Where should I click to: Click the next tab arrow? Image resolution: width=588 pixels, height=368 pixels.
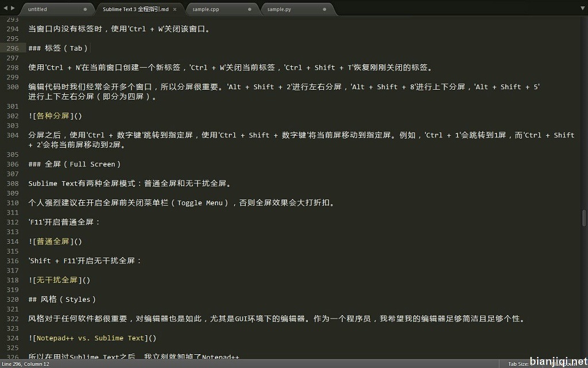13,7
